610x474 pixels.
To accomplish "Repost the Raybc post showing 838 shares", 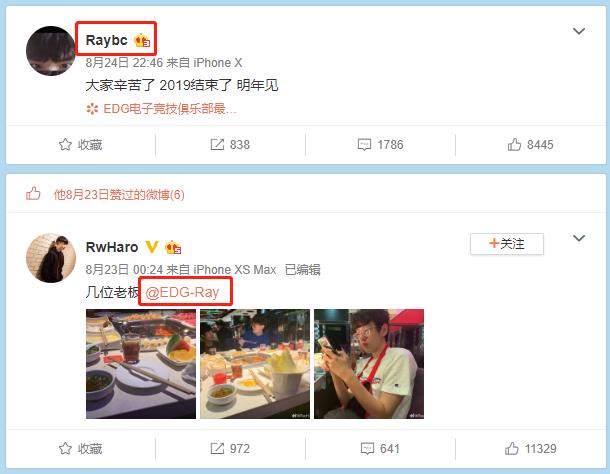I will [x=230, y=145].
